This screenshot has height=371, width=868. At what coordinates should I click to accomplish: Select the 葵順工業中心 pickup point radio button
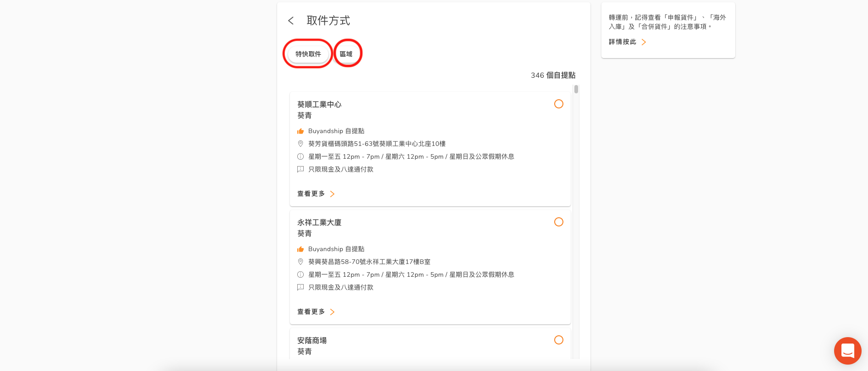[x=558, y=104]
